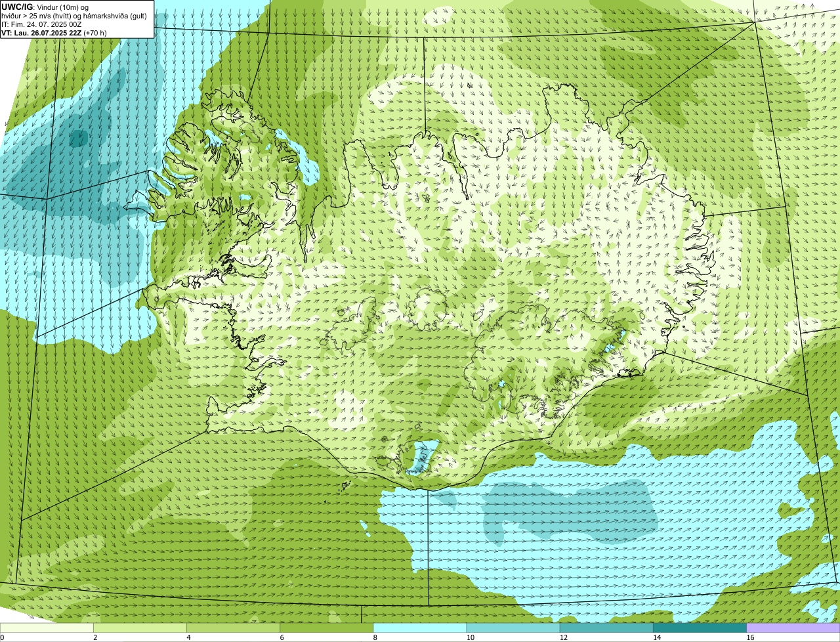Choose the 12–14 m/s teal legend swatch
This screenshot has width=840, height=642.
(x=606, y=628)
